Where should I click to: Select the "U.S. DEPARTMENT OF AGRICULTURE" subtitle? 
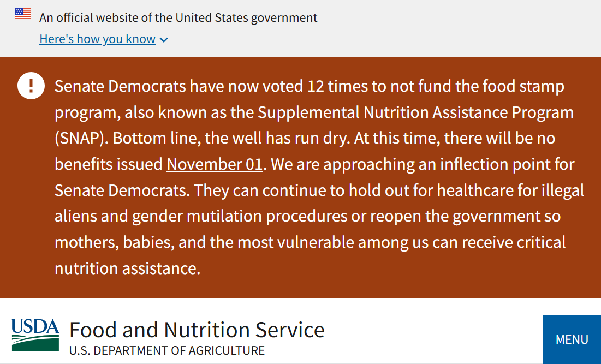167,350
